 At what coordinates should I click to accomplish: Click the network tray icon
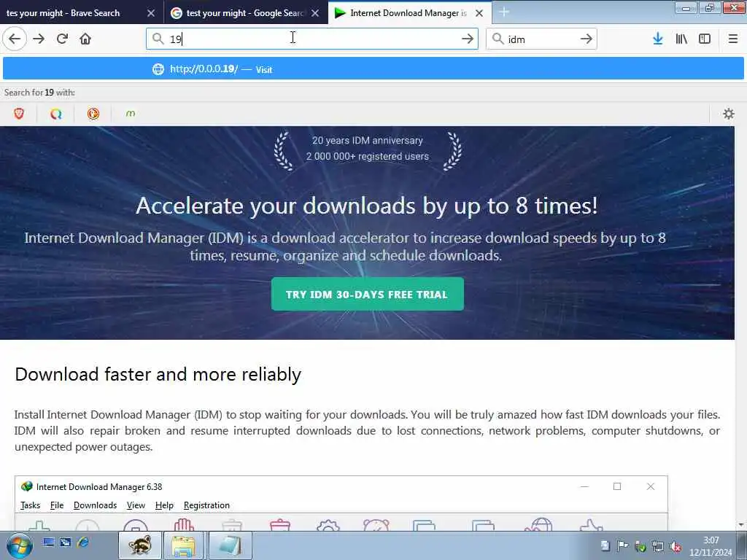click(x=658, y=546)
